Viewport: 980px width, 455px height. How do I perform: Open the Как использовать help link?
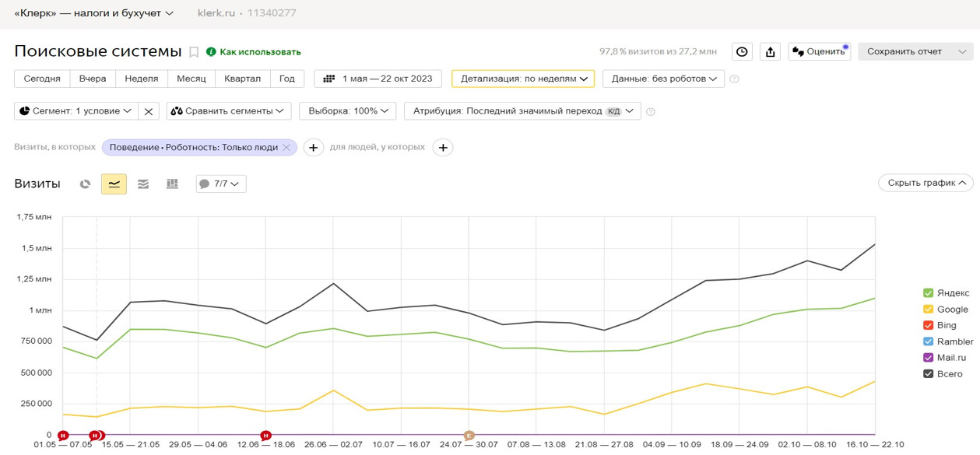254,52
